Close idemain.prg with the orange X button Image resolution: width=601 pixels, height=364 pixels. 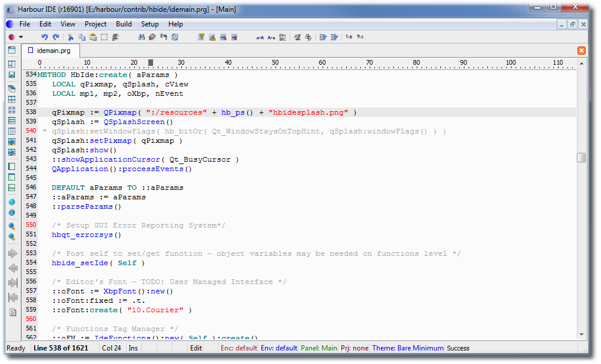(x=582, y=51)
